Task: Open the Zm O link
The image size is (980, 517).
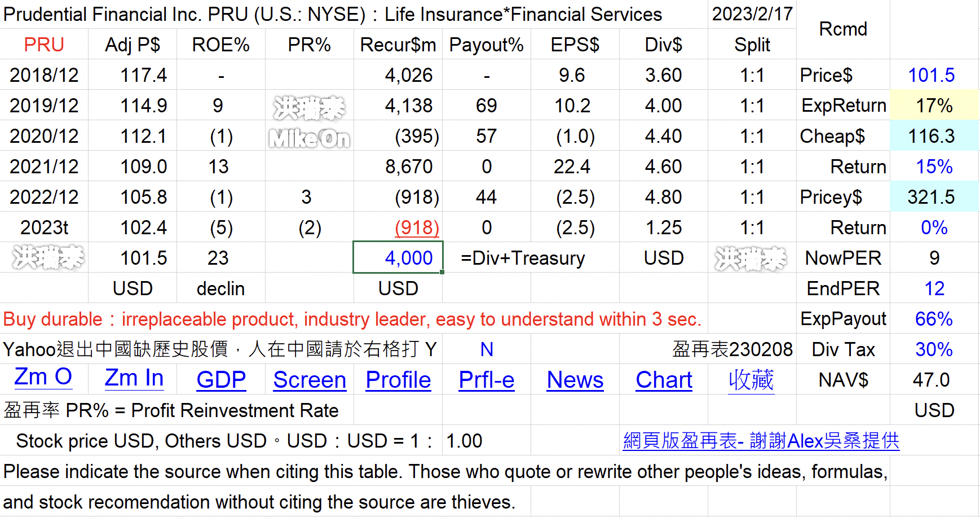Action: (43, 377)
